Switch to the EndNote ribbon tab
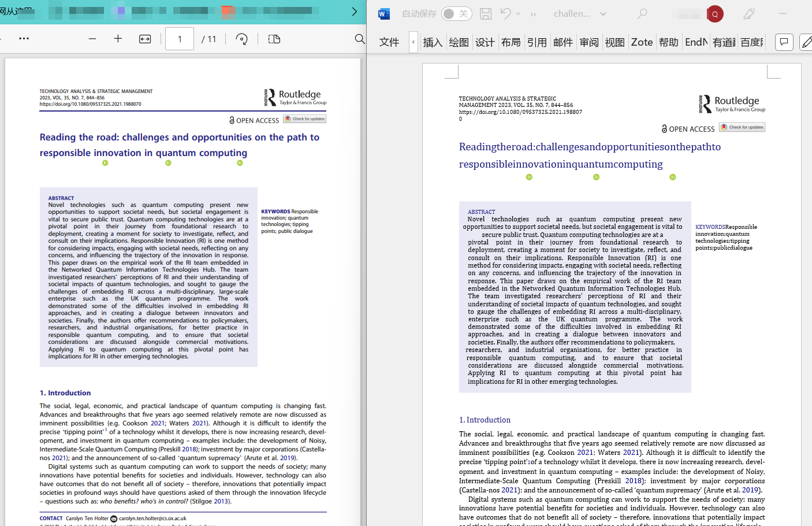The width and height of the screenshot is (812, 526). point(696,42)
